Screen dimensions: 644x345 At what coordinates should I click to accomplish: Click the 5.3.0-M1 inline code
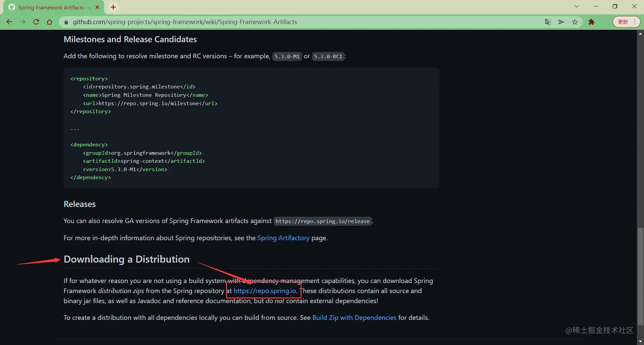pyautogui.click(x=287, y=57)
